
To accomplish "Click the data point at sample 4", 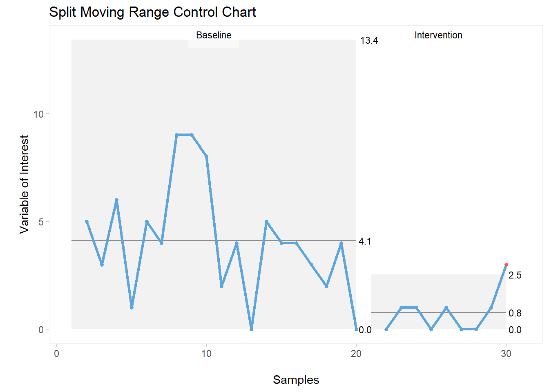I will click(116, 200).
